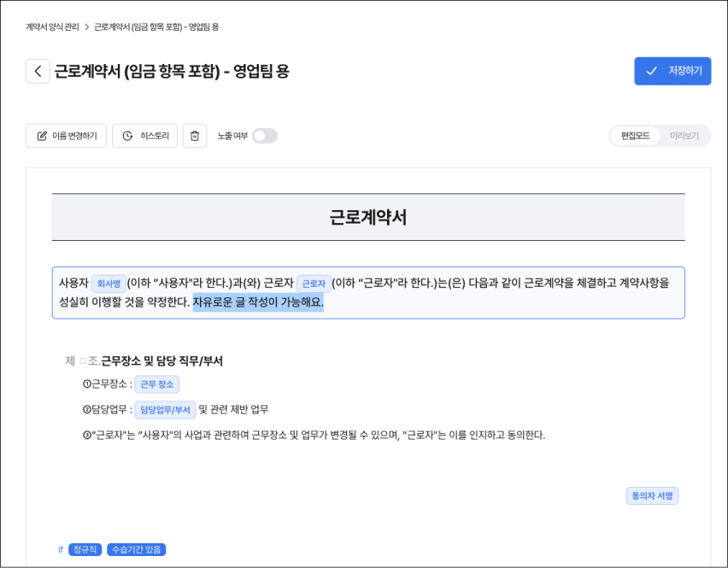Click the highlighted 자유로운 글 작성이 가능해요 text
The image size is (728, 568).
258,302
